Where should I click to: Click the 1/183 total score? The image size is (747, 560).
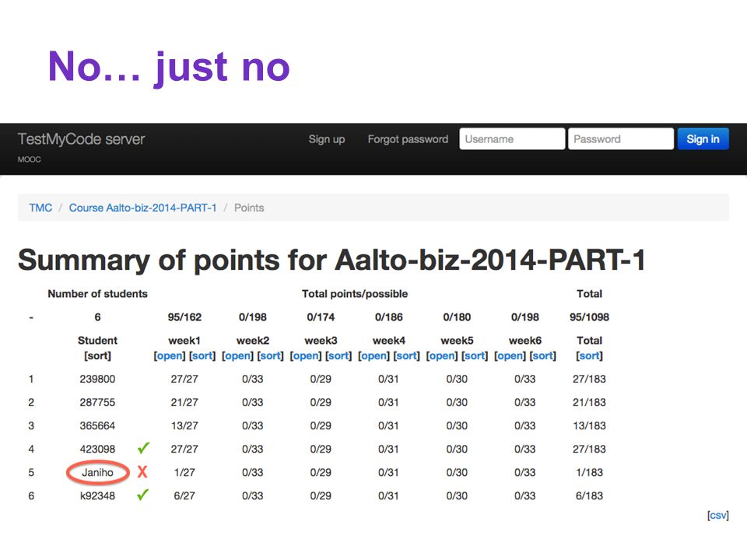tap(589, 472)
